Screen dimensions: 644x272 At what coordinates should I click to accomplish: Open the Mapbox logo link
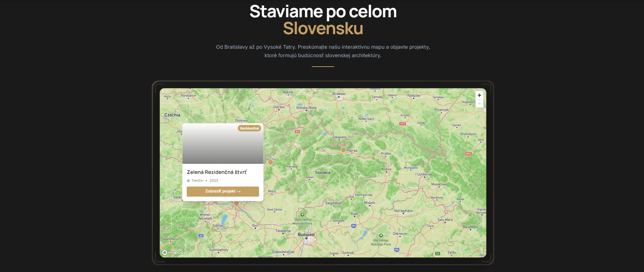pos(174,252)
